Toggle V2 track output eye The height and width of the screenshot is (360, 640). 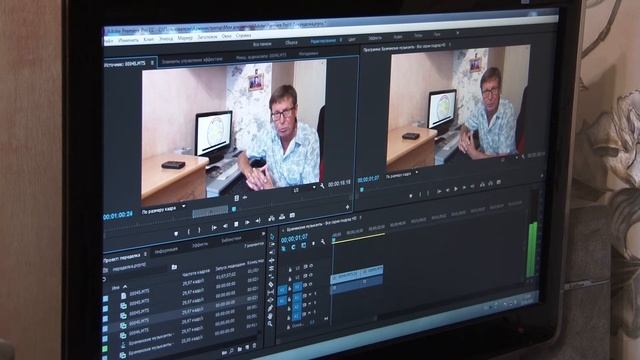[x=311, y=276]
